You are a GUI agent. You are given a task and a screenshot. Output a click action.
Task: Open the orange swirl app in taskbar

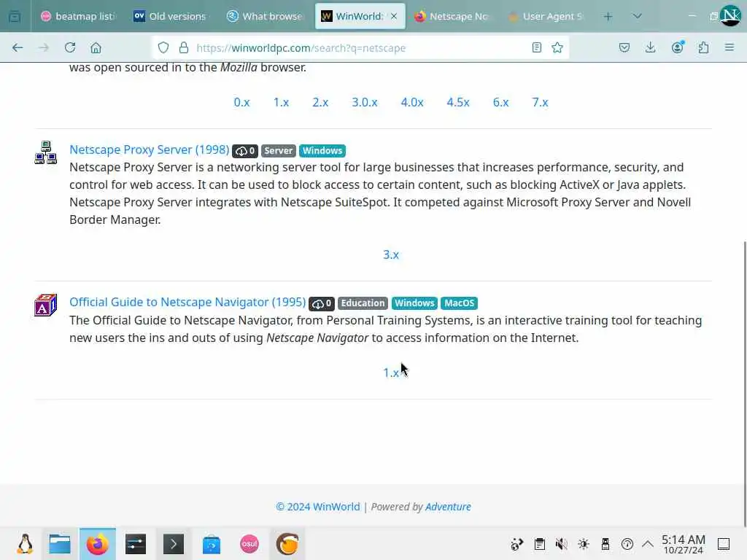click(287, 544)
